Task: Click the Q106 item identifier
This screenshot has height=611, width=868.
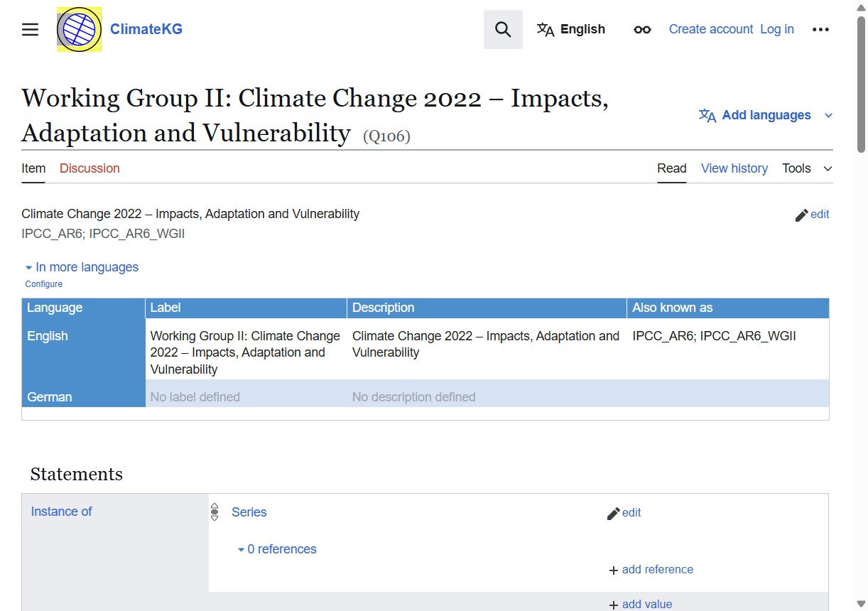Action: pos(386,136)
